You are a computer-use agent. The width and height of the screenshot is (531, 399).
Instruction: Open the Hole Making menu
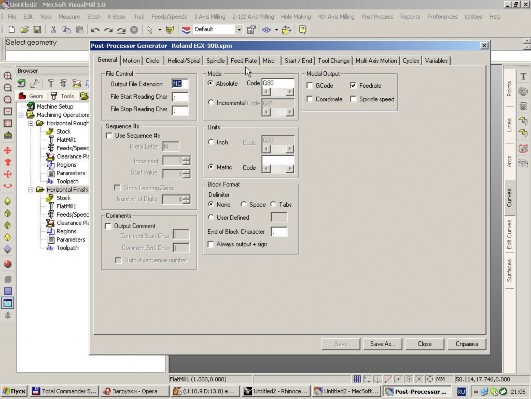296,17
